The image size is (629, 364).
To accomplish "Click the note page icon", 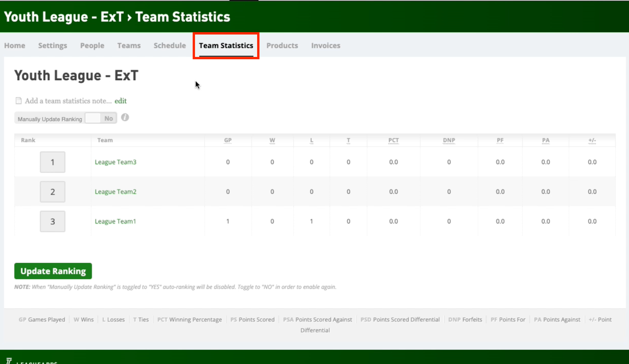I will pyautogui.click(x=18, y=101).
